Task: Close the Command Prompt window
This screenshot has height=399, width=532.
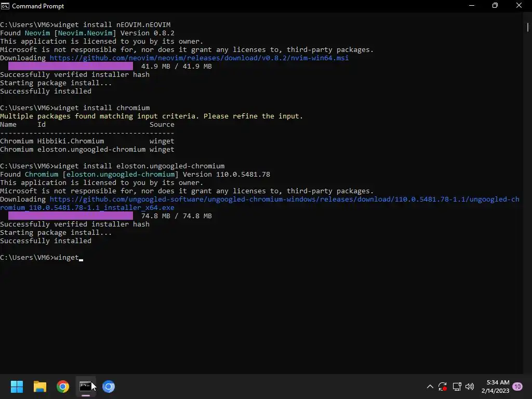Action: pos(519,6)
